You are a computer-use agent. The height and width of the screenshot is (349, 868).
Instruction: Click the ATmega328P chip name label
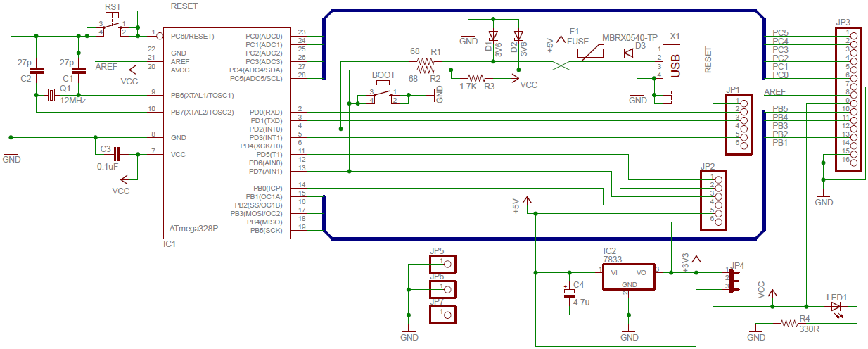tap(193, 229)
